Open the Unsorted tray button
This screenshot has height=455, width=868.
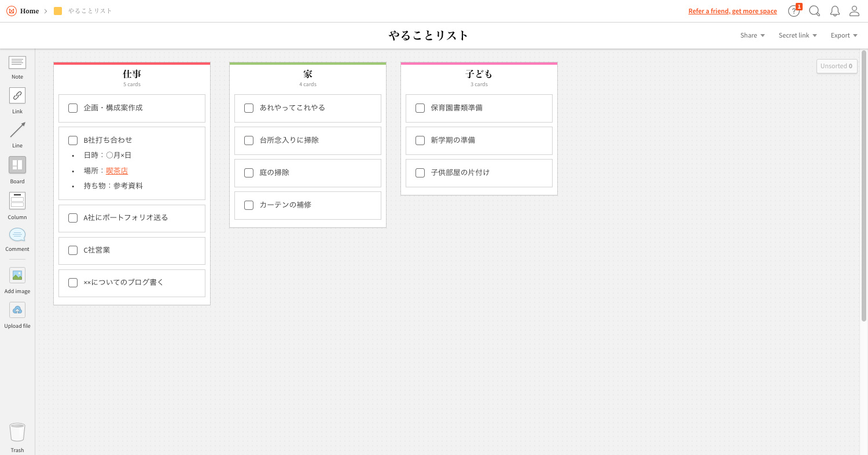[837, 66]
